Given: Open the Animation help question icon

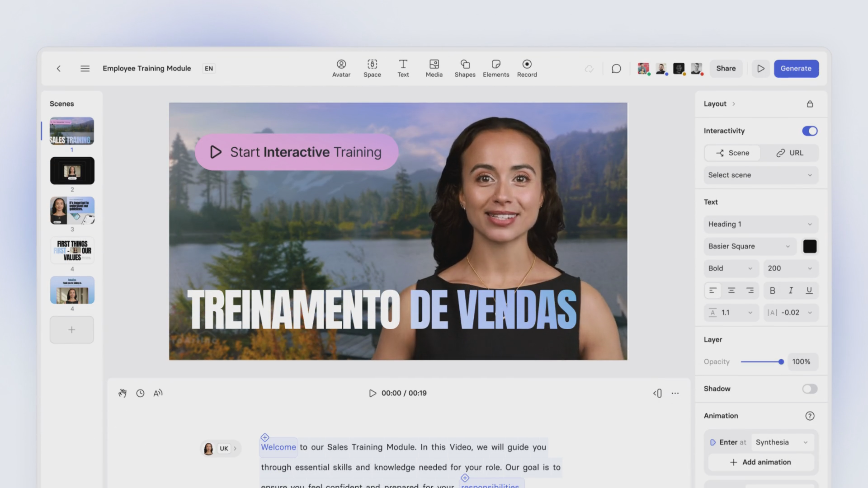Looking at the screenshot, I should pos(810,416).
